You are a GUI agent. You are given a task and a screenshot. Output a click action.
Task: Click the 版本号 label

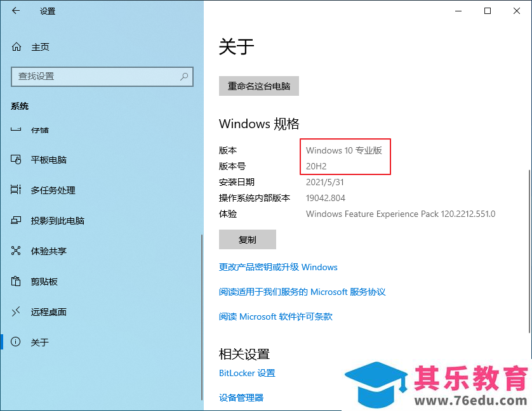coord(232,166)
